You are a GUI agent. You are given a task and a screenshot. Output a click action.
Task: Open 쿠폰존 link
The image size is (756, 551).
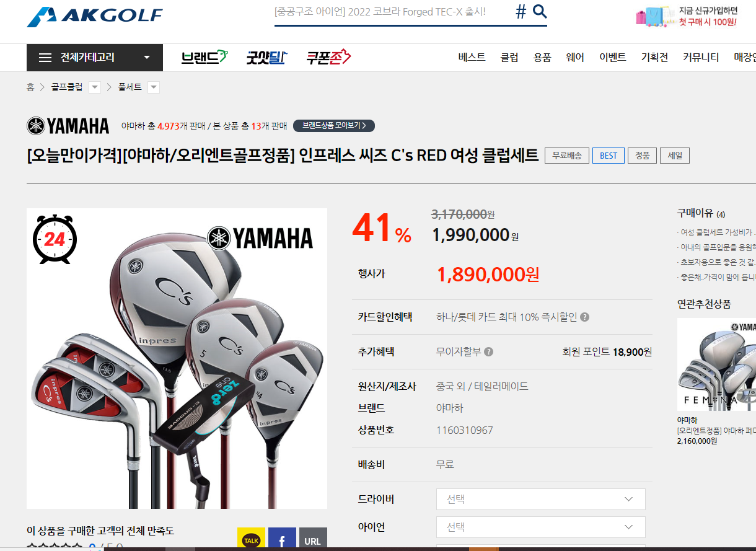(x=328, y=58)
